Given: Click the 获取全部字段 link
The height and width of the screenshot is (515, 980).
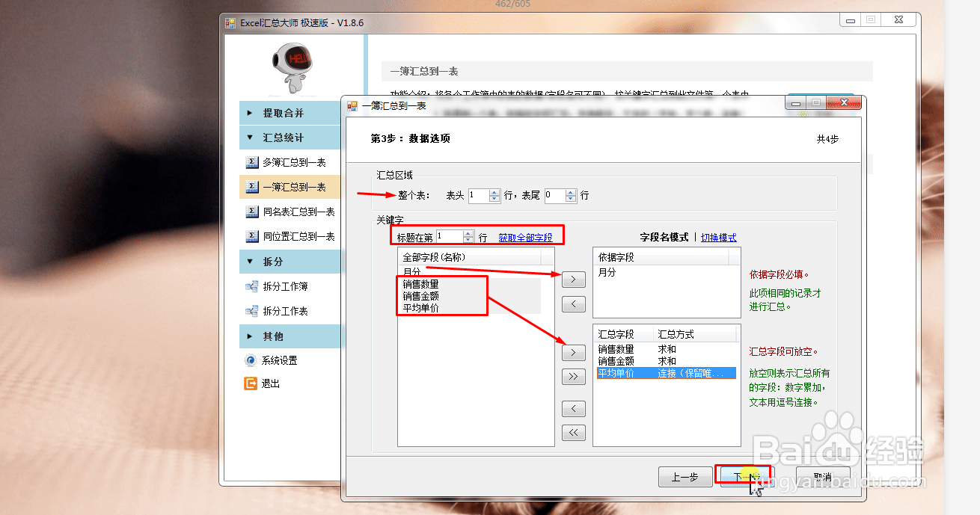Looking at the screenshot, I should coord(526,238).
